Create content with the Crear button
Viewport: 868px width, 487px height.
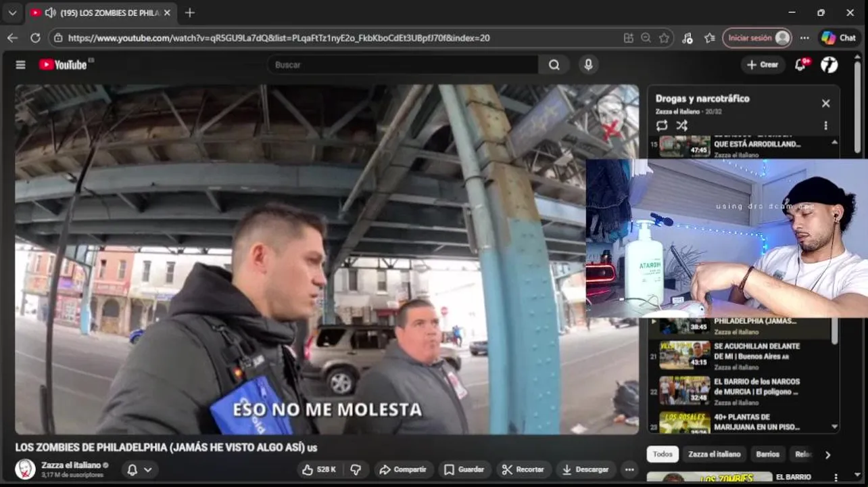point(763,65)
